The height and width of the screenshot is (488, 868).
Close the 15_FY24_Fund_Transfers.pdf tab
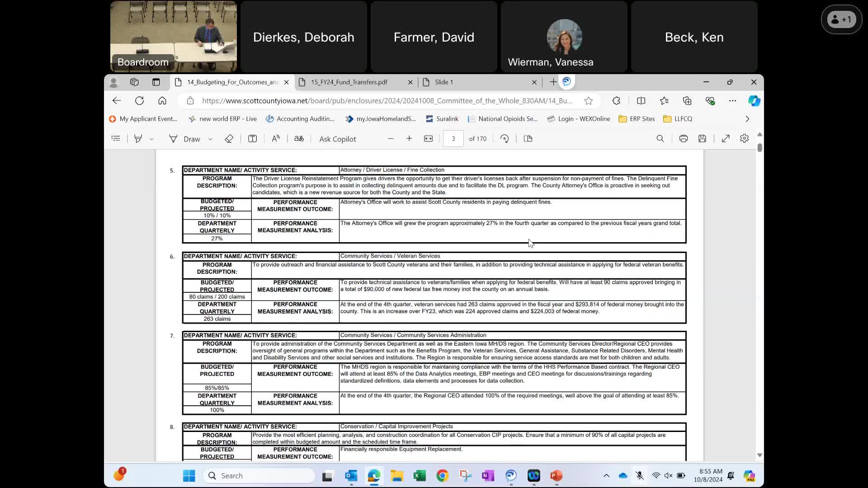point(410,82)
